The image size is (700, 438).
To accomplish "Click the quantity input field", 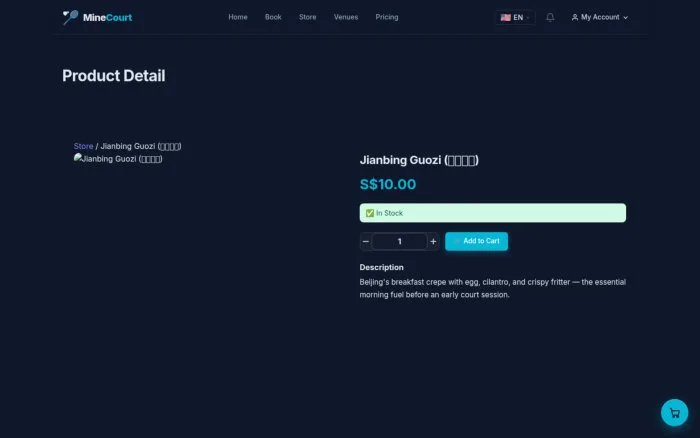I will tap(399, 242).
